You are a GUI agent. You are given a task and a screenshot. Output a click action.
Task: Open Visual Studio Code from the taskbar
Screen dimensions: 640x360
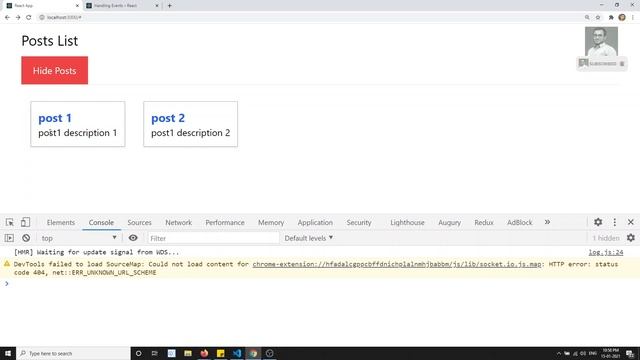point(237,353)
